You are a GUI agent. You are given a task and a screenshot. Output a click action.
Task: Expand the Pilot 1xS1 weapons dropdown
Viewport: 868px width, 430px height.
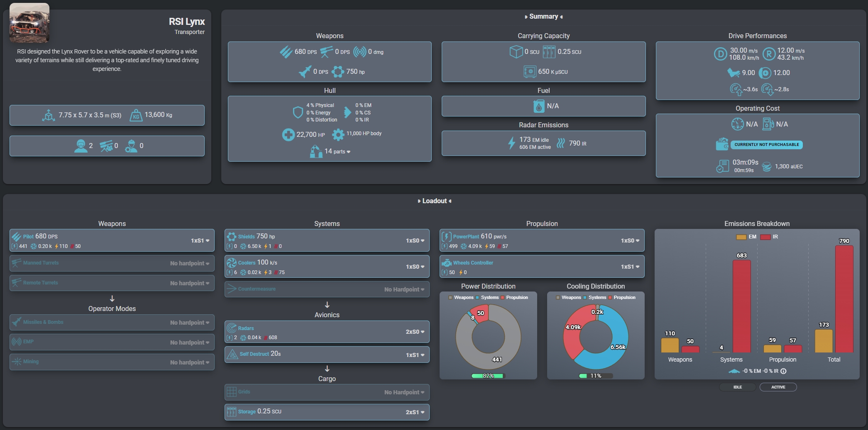click(x=200, y=241)
